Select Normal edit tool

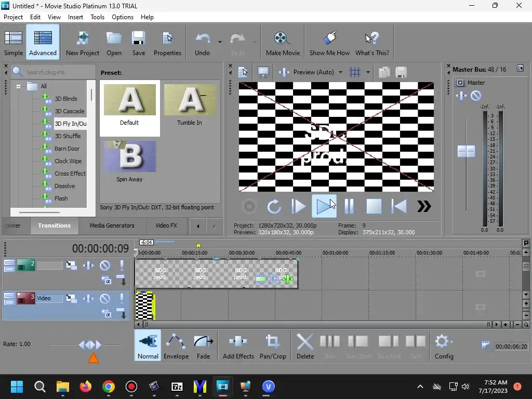pos(148,345)
